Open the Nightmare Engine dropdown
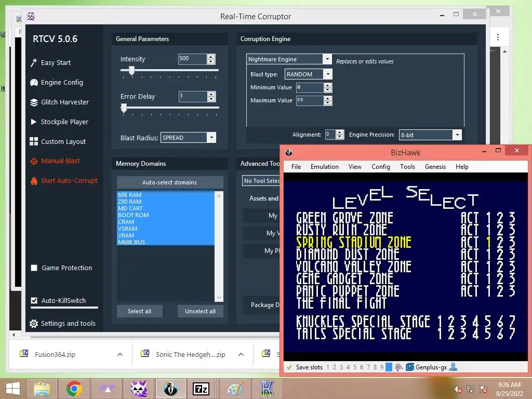 [327, 59]
